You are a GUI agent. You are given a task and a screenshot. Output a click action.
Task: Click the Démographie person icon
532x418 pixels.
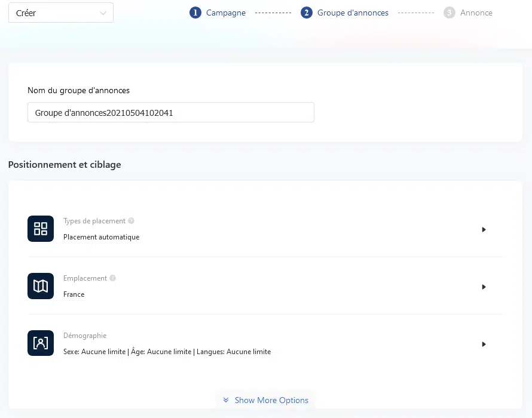[41, 343]
